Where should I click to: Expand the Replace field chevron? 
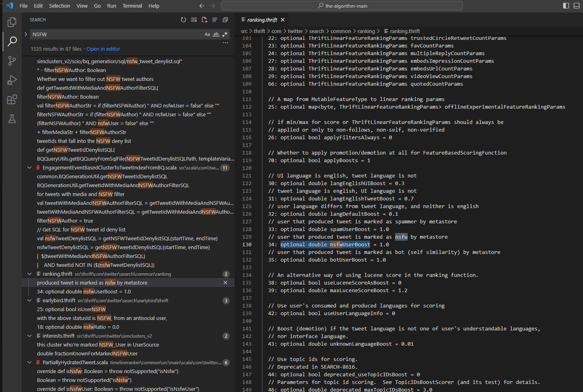(25, 34)
